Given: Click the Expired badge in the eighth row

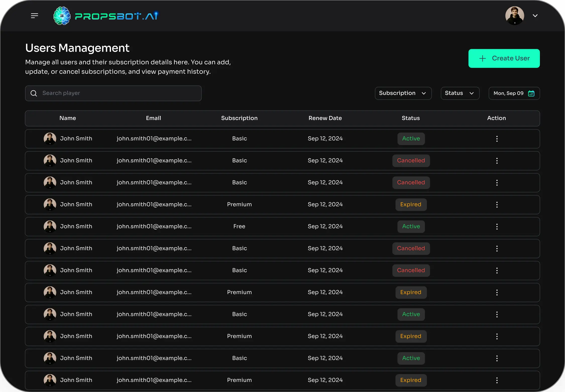Looking at the screenshot, I should (x=411, y=292).
